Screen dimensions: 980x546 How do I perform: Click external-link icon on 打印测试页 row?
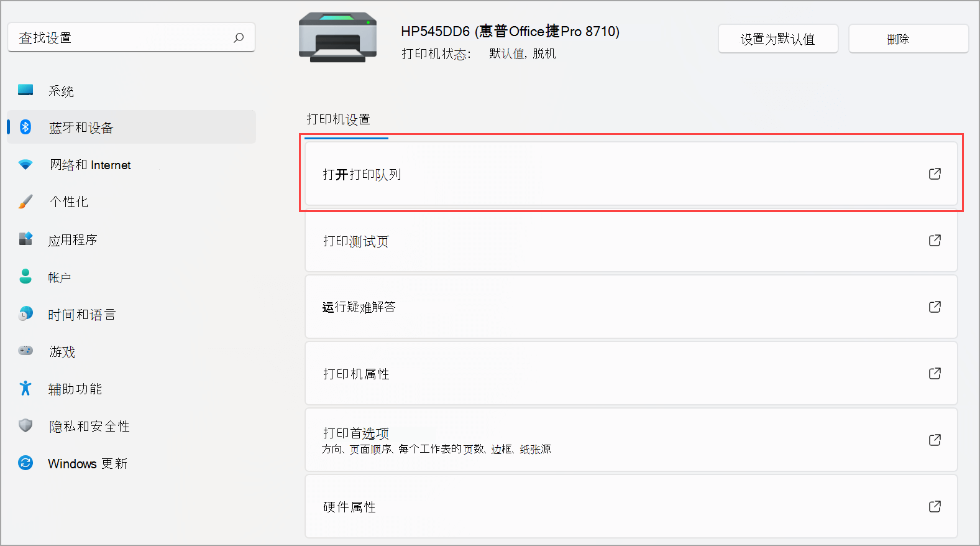tap(935, 241)
